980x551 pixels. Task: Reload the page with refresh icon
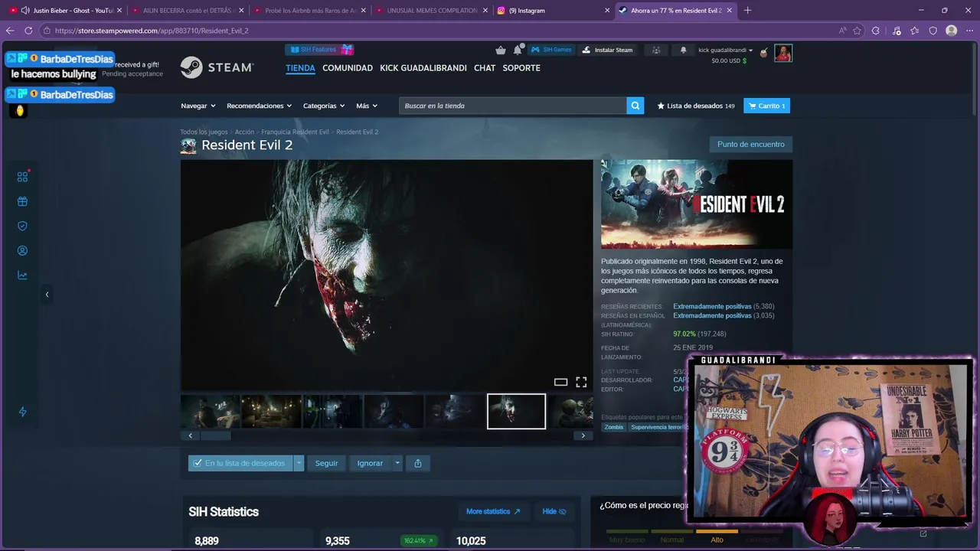pos(28,31)
